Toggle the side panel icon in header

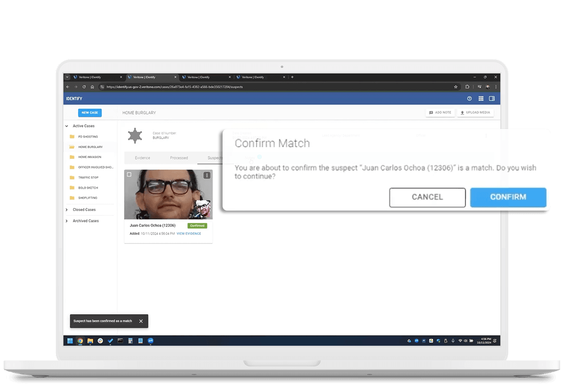(x=492, y=98)
